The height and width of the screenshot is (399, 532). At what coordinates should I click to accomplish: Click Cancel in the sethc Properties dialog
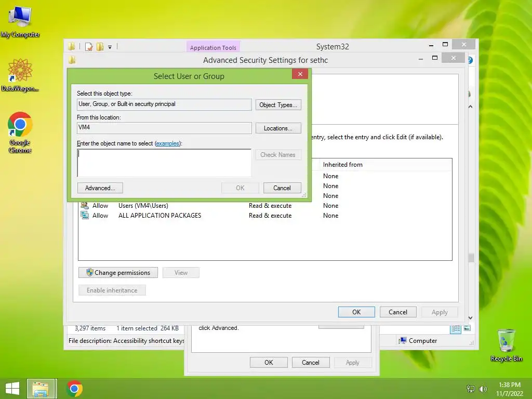(x=311, y=362)
